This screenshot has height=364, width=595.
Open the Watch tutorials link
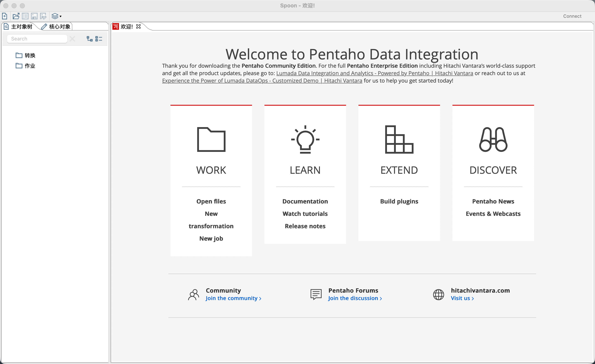305,214
